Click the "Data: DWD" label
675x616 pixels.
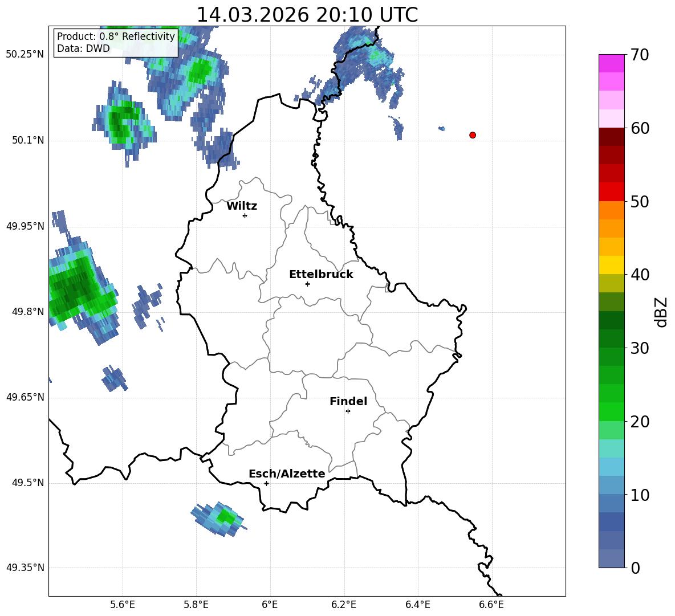pyautogui.click(x=83, y=48)
